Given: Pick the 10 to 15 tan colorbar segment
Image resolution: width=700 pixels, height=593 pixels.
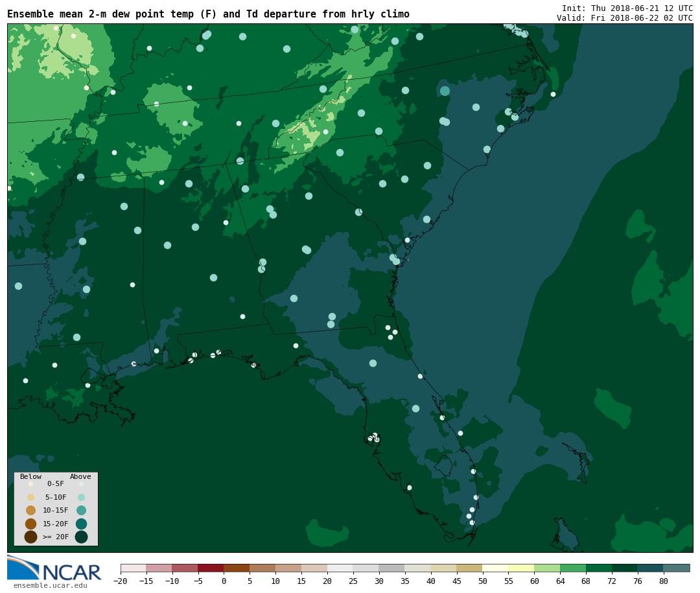Looking at the screenshot, I should pyautogui.click(x=289, y=568).
